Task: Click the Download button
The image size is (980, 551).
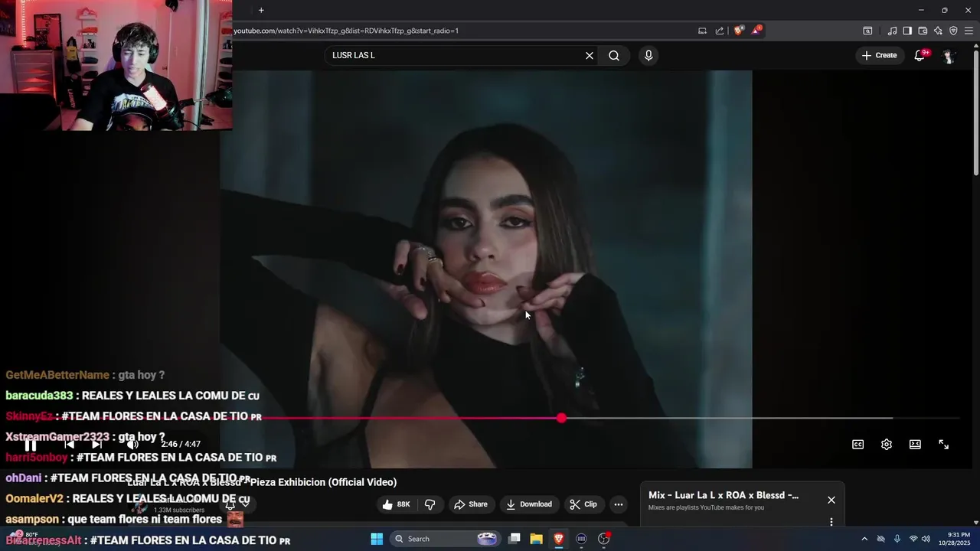Action: pyautogui.click(x=529, y=504)
